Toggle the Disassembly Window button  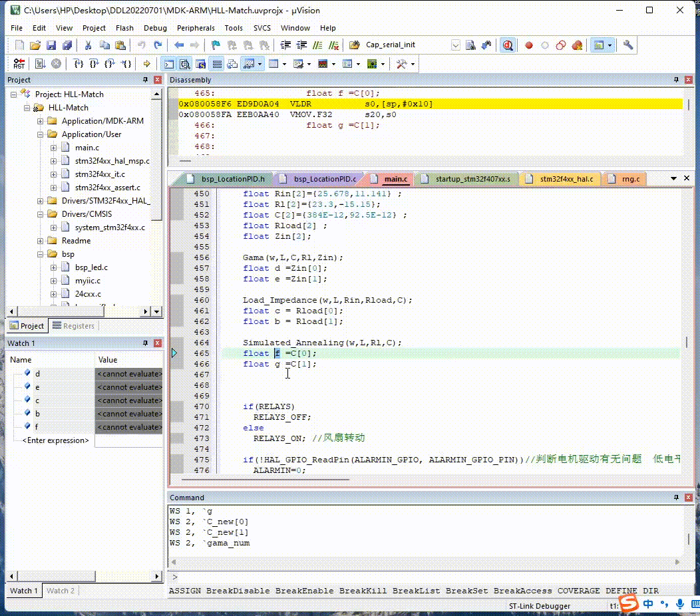click(184, 64)
